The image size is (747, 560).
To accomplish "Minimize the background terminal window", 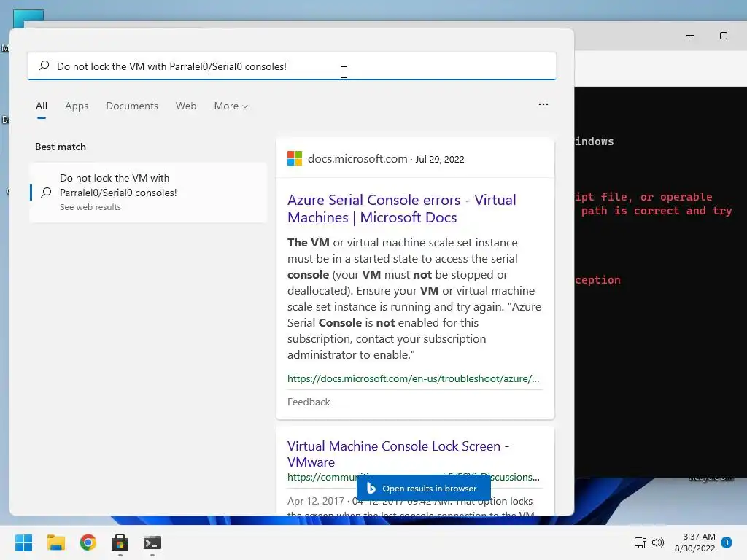I will tap(690, 36).
